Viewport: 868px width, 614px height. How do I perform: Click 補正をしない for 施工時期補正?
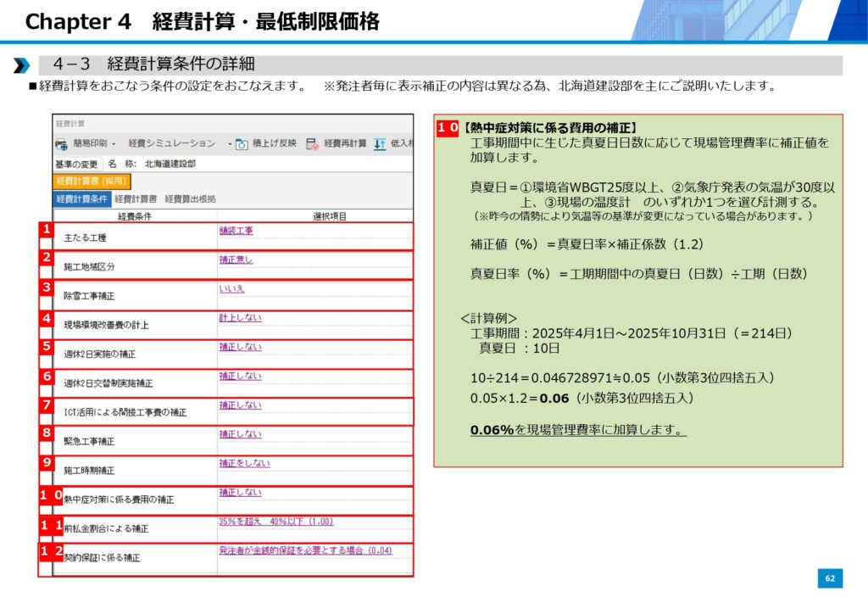(x=244, y=463)
